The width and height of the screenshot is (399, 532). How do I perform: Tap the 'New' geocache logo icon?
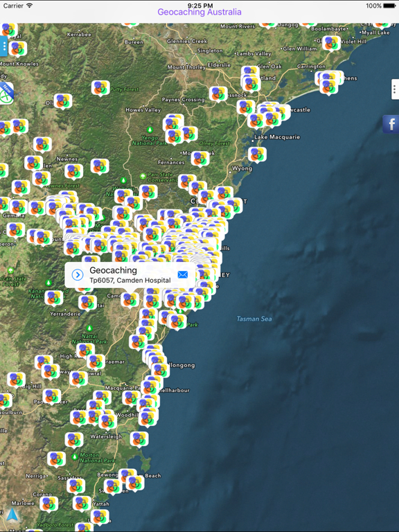[x=6, y=94]
